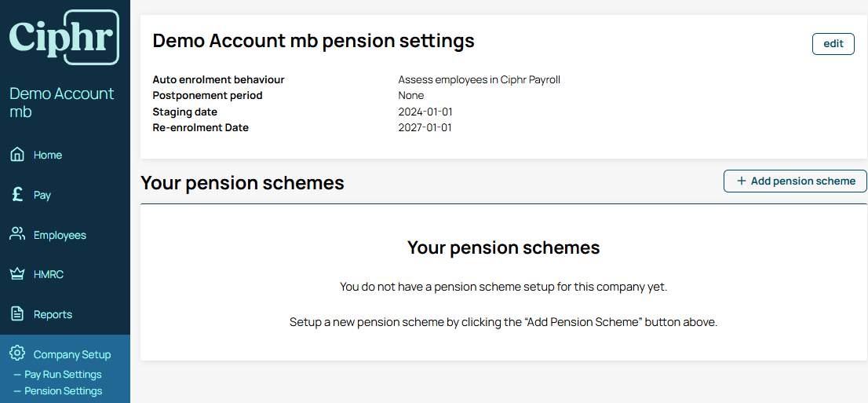Click the Re-enrolment Date value 2027-01-01
This screenshot has width=868, height=403.
coord(425,127)
